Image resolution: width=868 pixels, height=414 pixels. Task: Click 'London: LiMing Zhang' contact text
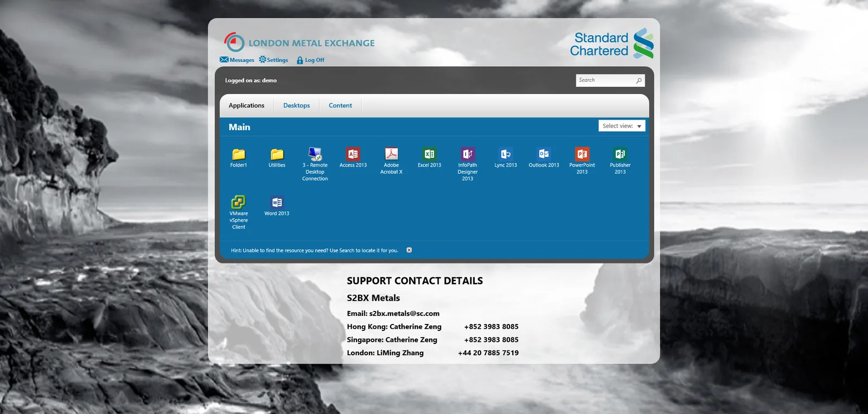(385, 353)
